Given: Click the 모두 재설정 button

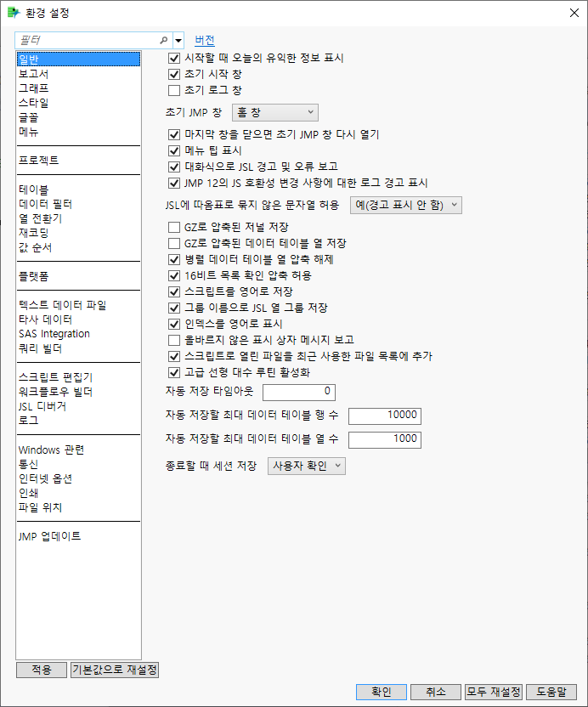Looking at the screenshot, I should tap(494, 692).
